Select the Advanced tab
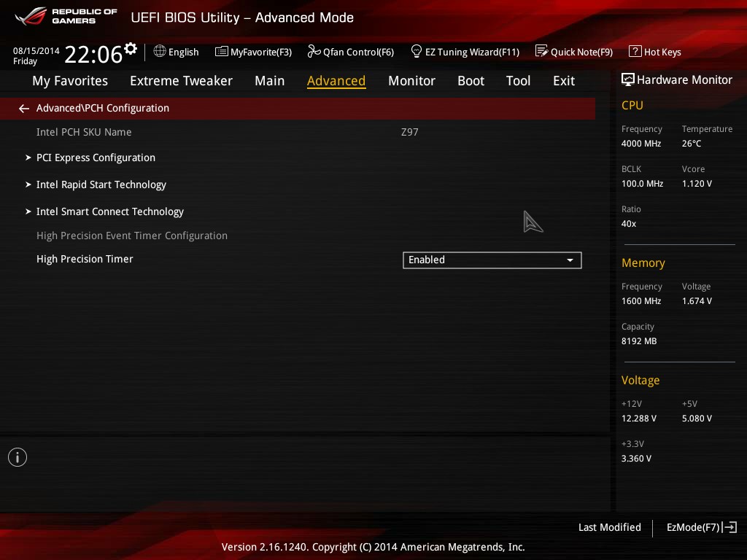 point(336,81)
